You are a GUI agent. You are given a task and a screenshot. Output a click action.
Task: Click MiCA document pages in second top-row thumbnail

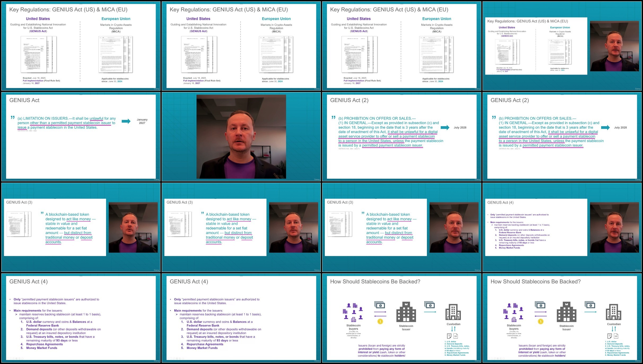(x=276, y=54)
